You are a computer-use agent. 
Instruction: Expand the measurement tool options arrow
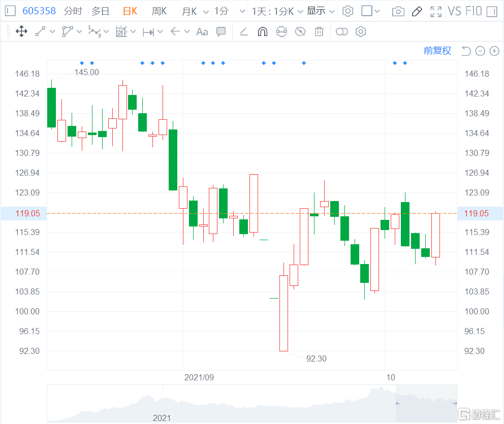(133, 31)
